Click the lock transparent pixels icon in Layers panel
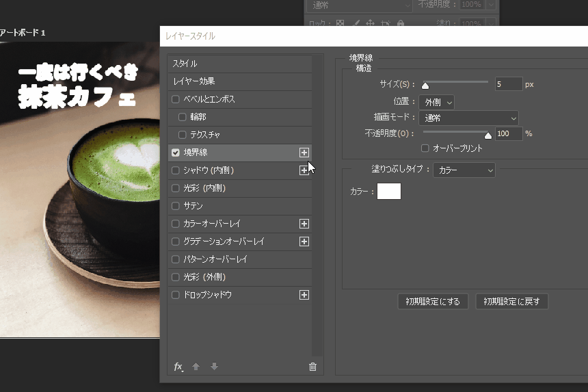This screenshot has height=392, width=588. (x=340, y=24)
